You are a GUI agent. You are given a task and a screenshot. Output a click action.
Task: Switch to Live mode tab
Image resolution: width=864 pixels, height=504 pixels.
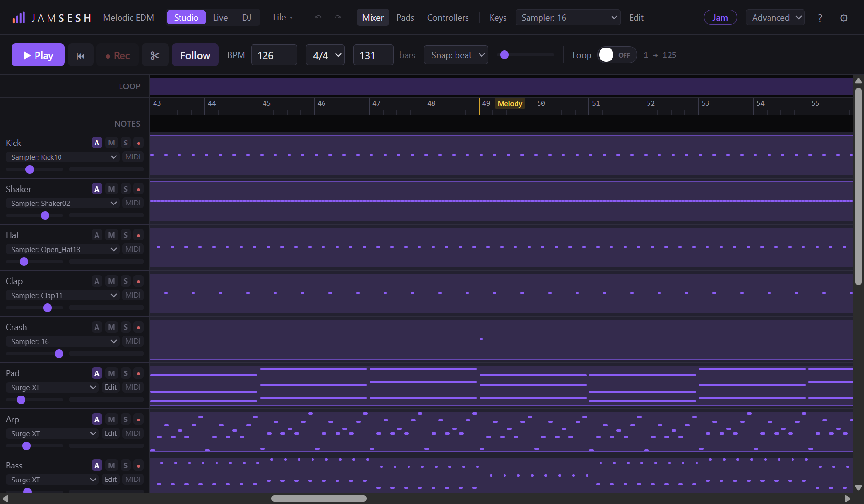pyautogui.click(x=220, y=18)
